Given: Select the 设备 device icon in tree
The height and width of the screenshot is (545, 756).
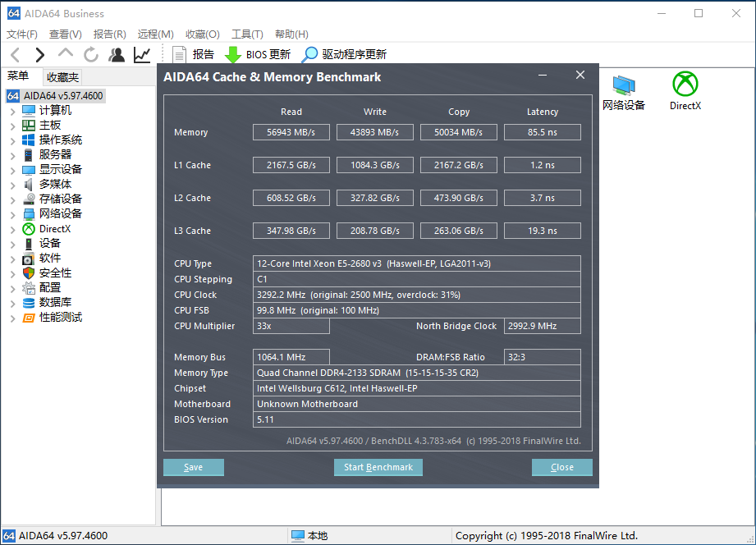Looking at the screenshot, I should [x=29, y=244].
